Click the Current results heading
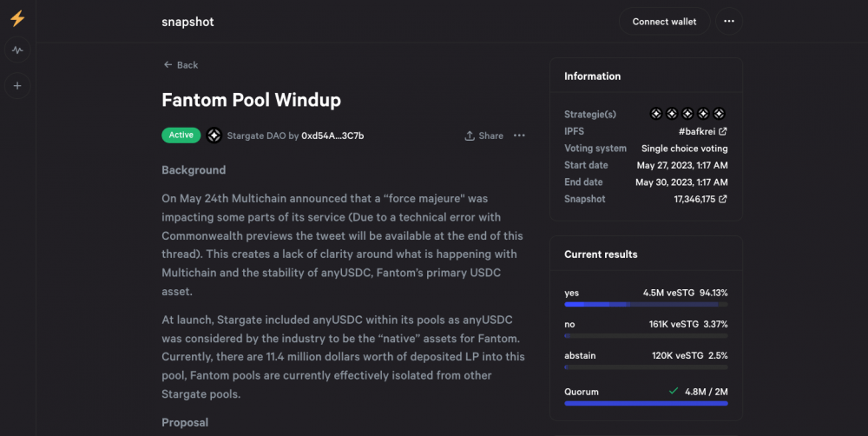868x436 pixels. 601,254
